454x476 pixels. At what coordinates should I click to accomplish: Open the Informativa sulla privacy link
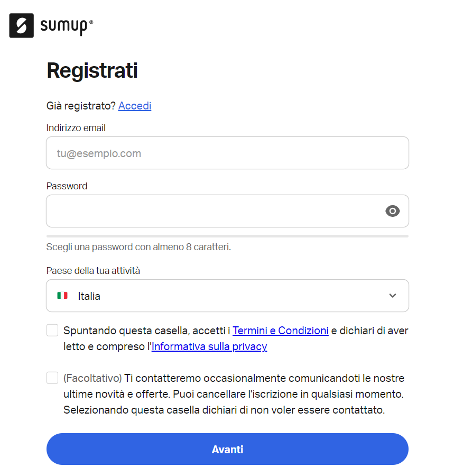pyautogui.click(x=209, y=346)
